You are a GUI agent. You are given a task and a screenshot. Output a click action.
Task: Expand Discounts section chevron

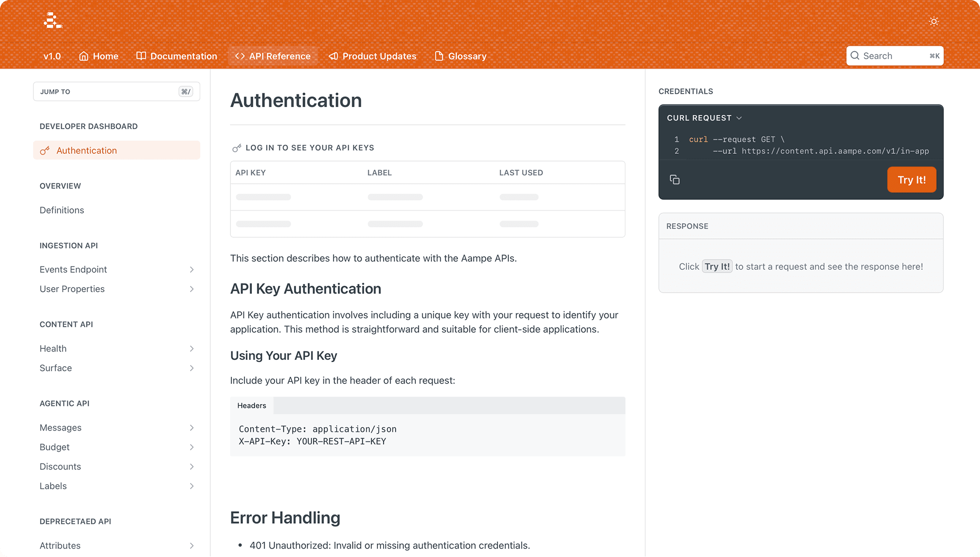(x=192, y=467)
